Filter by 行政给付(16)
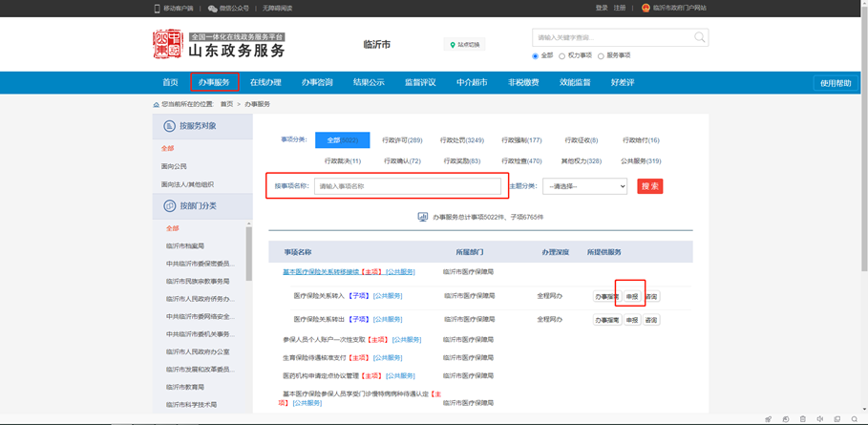The height and width of the screenshot is (425, 868). [x=641, y=140]
